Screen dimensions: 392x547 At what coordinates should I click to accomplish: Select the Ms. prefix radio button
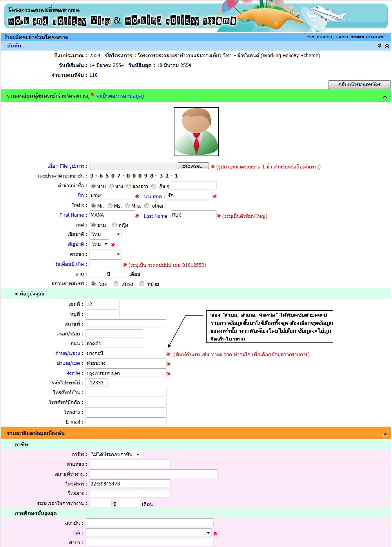[110, 206]
